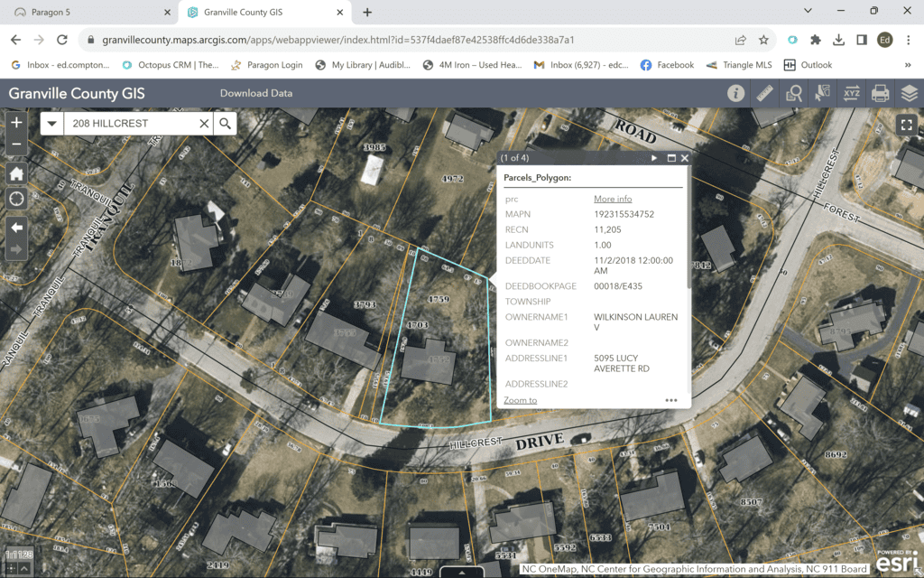Viewport: 924px width, 578px height.
Task: Show next feature in popup
Action: 654,158
